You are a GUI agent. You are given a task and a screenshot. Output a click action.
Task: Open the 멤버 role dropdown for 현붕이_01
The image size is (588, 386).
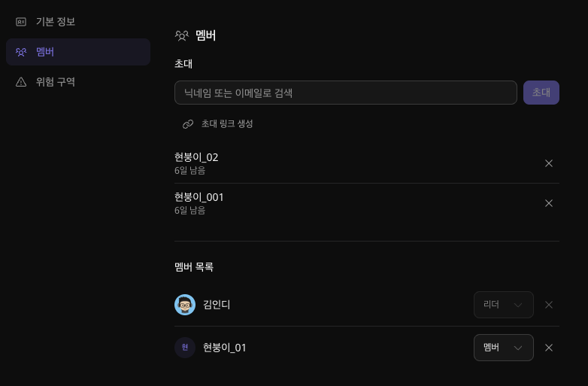[504, 348]
